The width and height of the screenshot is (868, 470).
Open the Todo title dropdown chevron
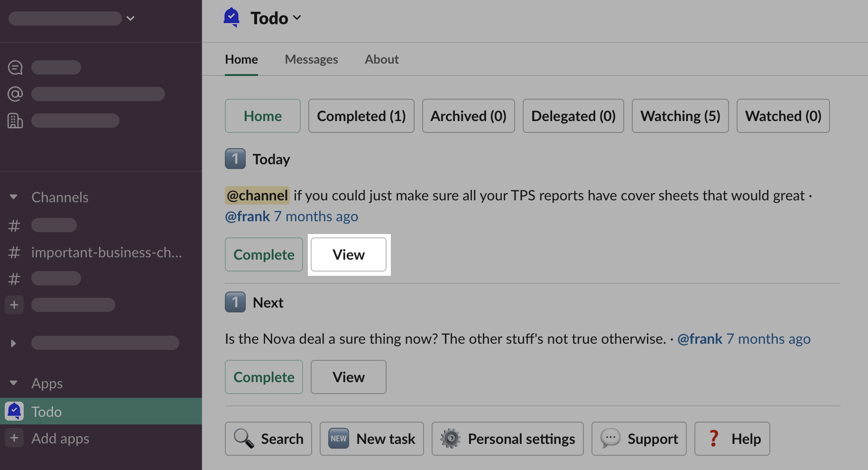(x=297, y=18)
